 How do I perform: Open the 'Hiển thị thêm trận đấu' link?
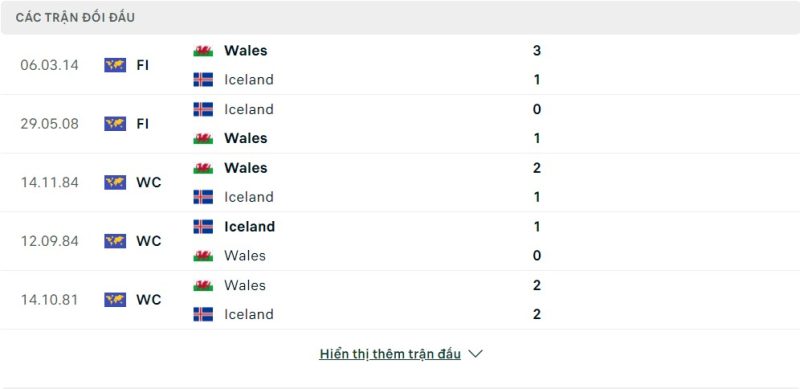(x=390, y=354)
